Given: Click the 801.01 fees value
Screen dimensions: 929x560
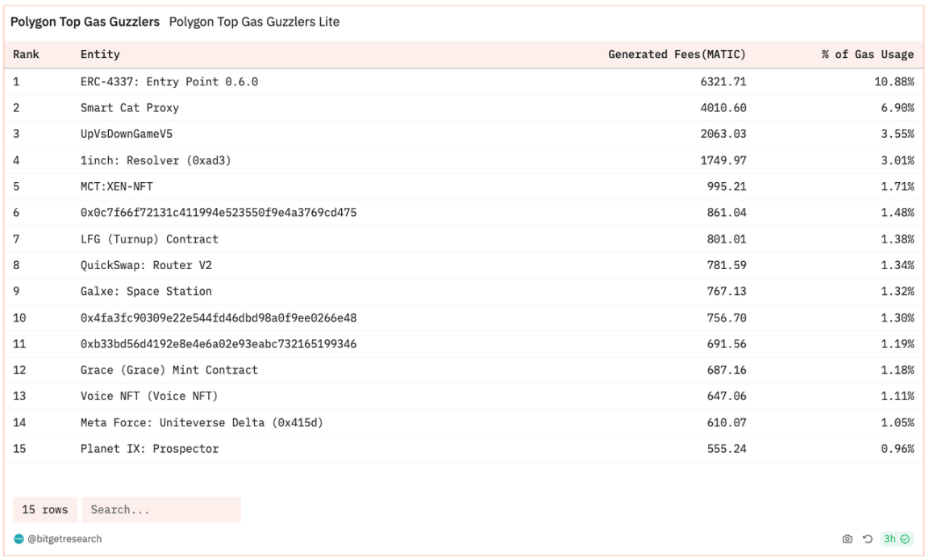Looking at the screenshot, I should coord(727,239).
